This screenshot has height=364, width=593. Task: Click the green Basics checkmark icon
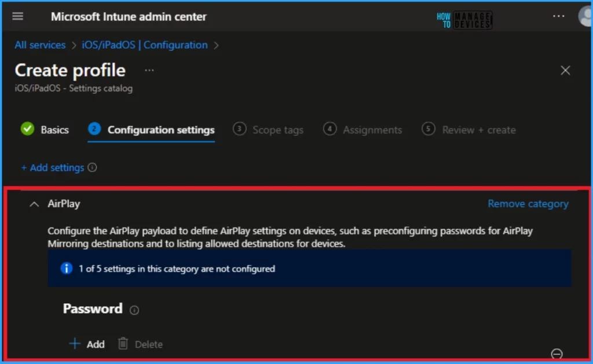pos(28,129)
